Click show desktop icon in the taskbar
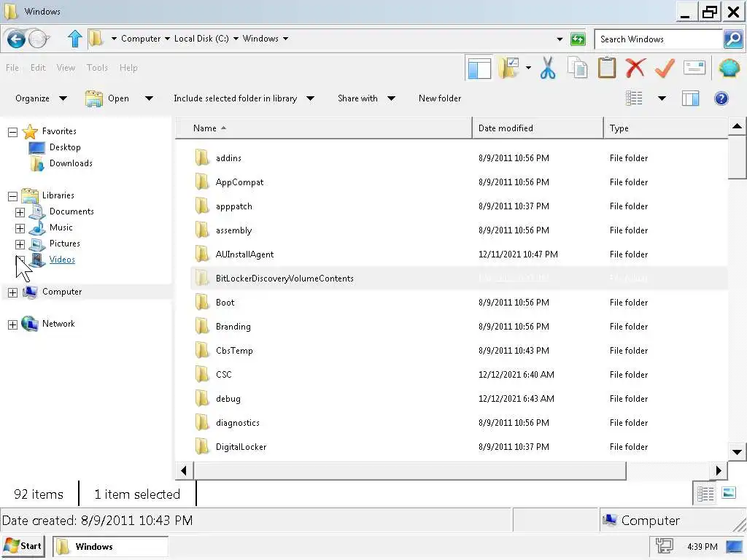 (734, 546)
